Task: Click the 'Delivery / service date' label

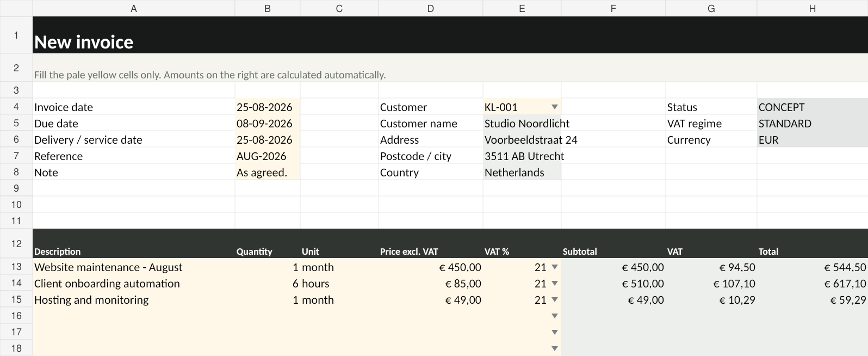Action: (88, 140)
